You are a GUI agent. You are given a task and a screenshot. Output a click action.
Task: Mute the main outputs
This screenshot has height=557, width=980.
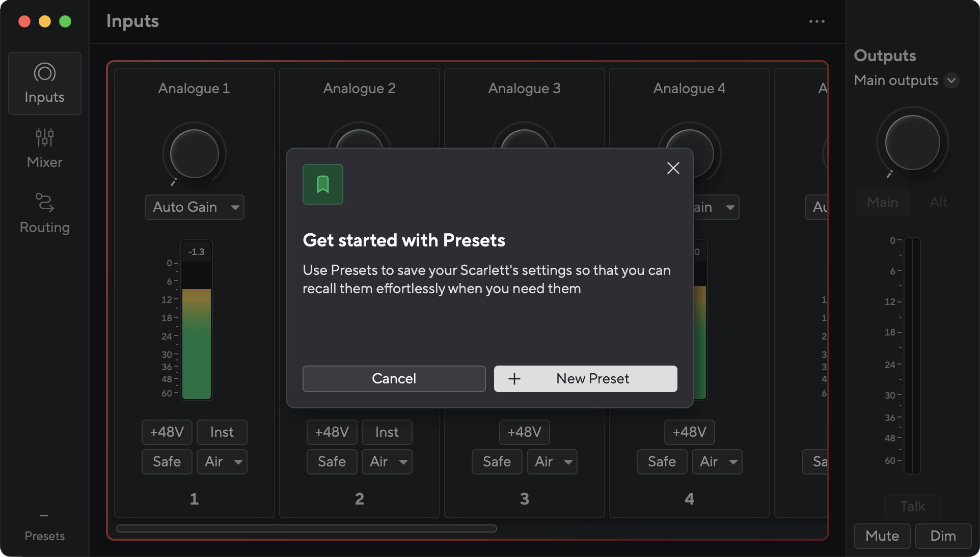point(882,536)
